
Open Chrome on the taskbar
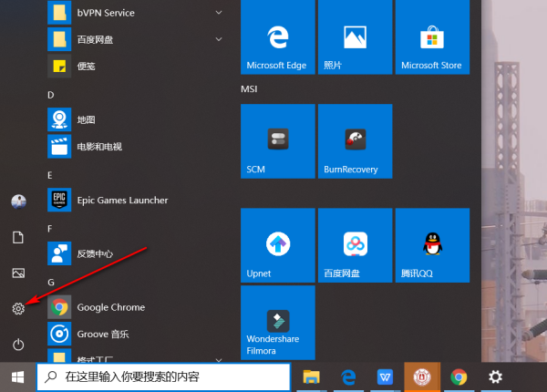coord(459,377)
